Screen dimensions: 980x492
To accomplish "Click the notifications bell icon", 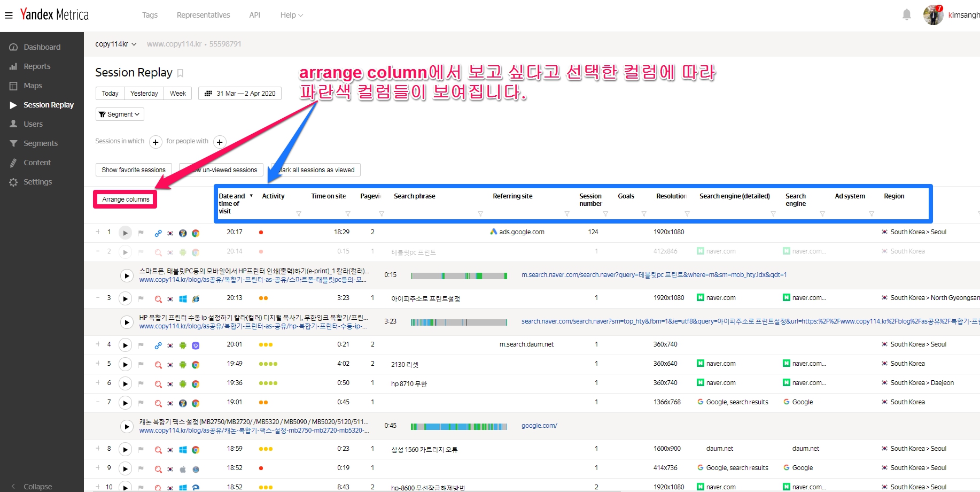I will (906, 15).
